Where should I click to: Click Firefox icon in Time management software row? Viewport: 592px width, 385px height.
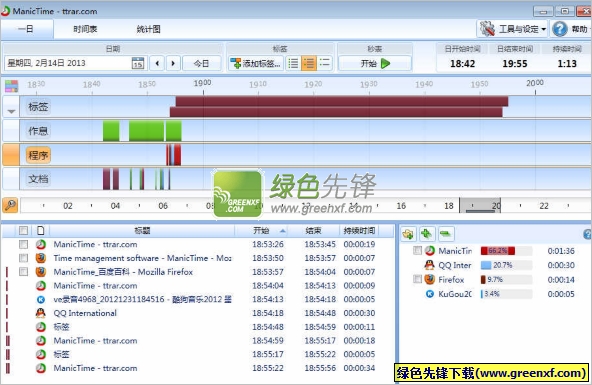(x=41, y=258)
